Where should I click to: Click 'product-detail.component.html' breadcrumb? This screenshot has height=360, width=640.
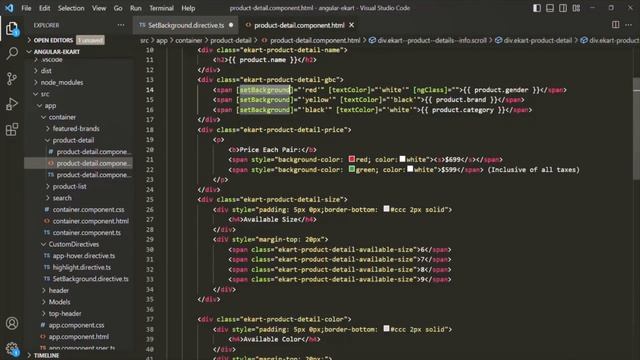tap(315, 40)
